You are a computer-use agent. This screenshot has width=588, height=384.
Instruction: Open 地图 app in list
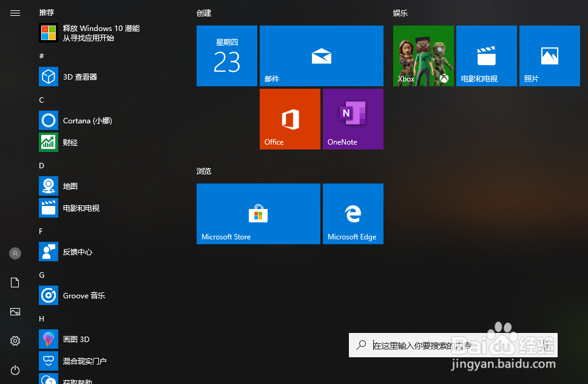[x=59, y=186]
